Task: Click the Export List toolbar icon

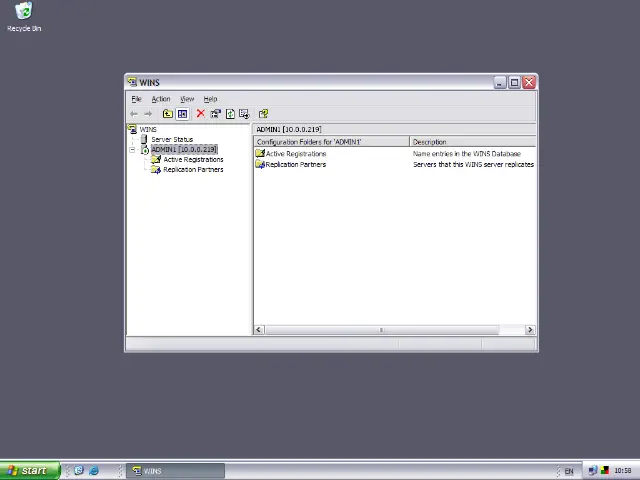Action: click(244, 114)
